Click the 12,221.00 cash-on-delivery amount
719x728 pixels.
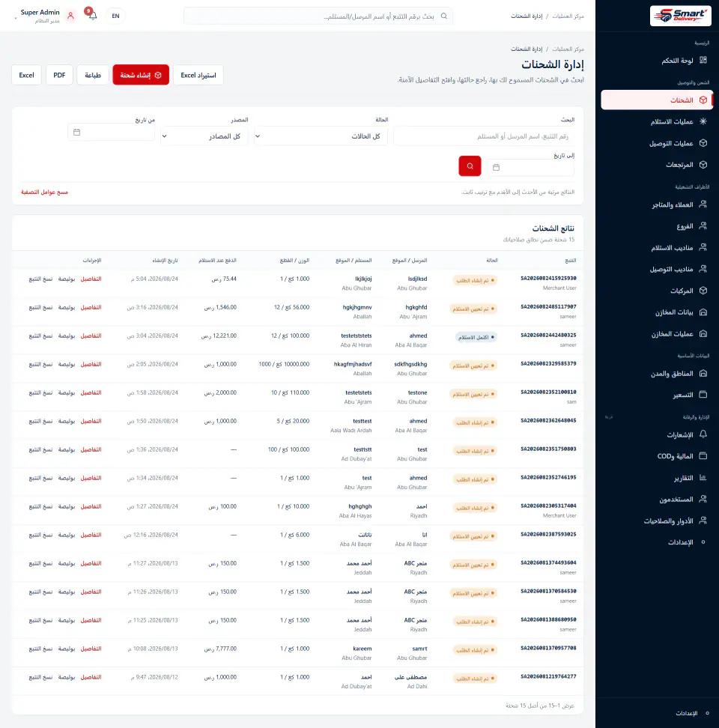coord(219,336)
